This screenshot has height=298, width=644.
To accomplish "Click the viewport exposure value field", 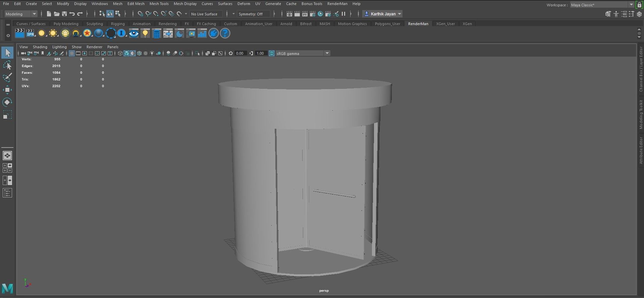I will pos(240,53).
